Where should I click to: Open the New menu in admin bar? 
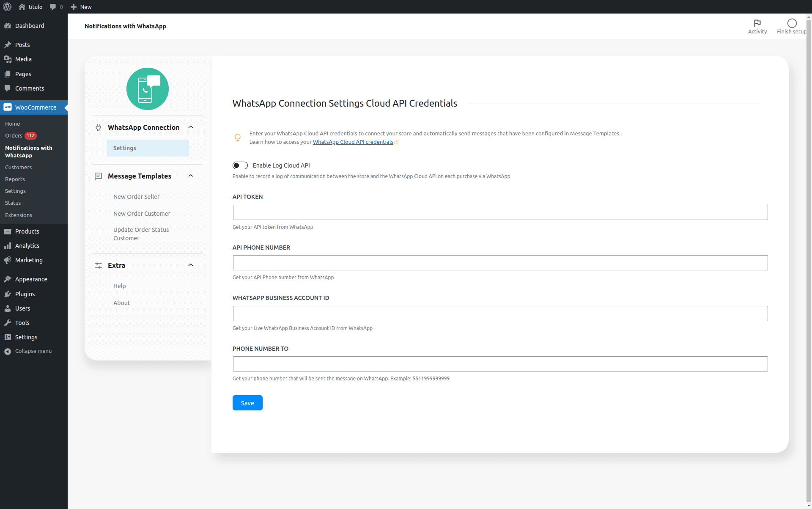[x=81, y=7]
